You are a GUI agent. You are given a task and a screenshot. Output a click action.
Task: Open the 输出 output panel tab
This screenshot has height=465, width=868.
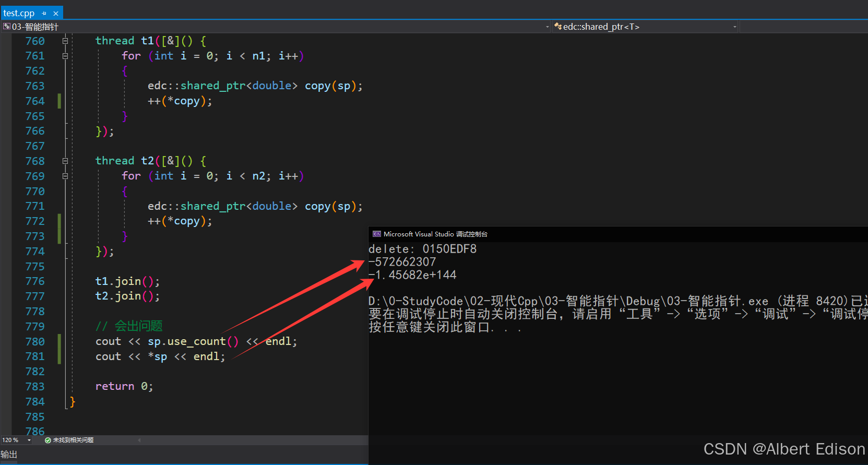(x=9, y=455)
